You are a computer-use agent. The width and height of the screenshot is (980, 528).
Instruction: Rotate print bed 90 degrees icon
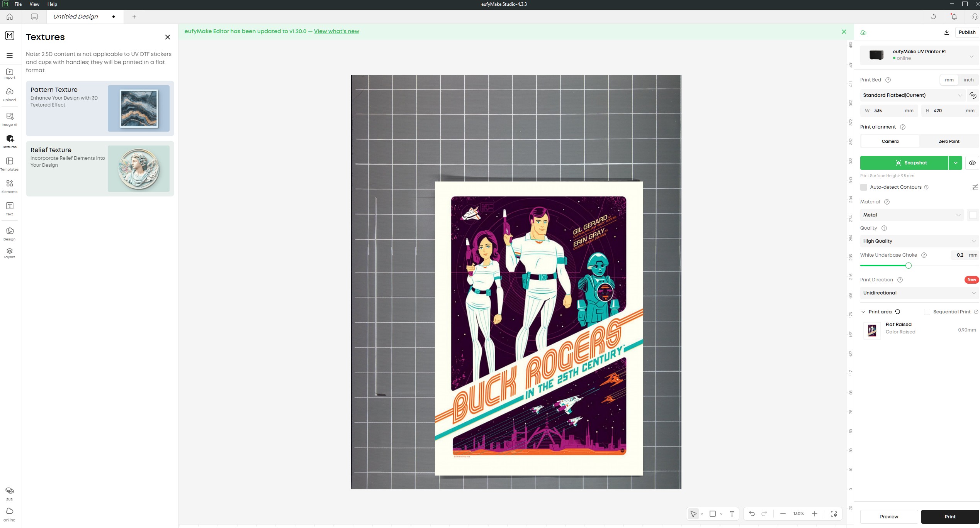tap(973, 95)
